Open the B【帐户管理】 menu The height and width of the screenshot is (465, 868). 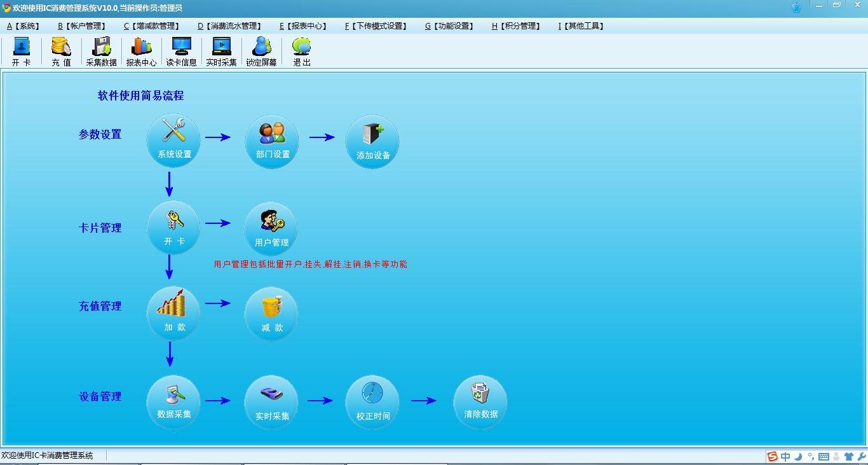point(82,26)
